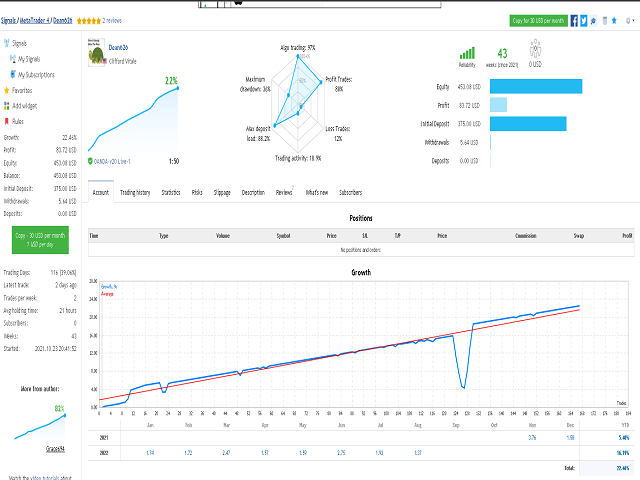Click the radar chart of trading stats
This screenshot has height=480, width=640.
[x=298, y=104]
